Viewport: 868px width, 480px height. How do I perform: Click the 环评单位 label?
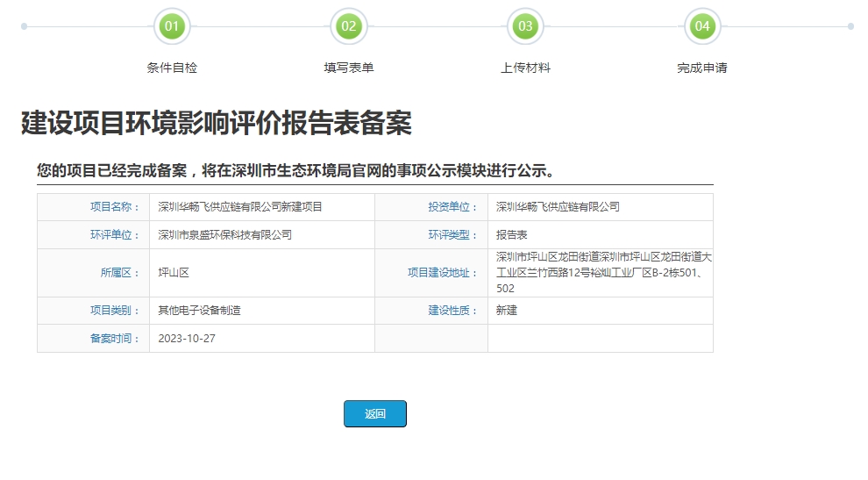tap(115, 235)
